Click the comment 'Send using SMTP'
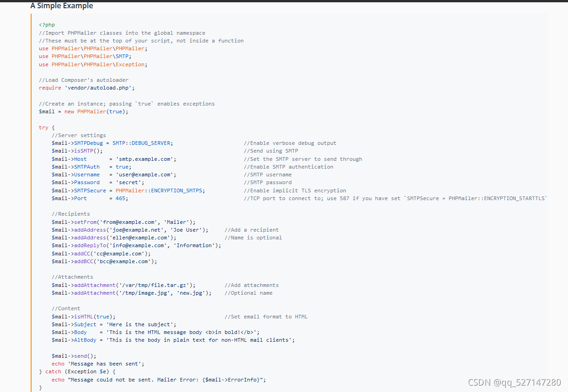Viewport: 568px width, 392px height. (271, 151)
